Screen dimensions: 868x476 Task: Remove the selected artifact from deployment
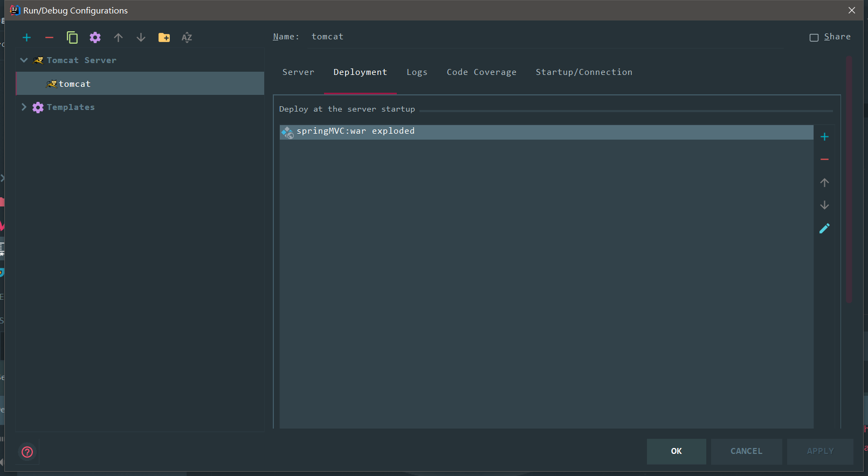[x=824, y=160]
